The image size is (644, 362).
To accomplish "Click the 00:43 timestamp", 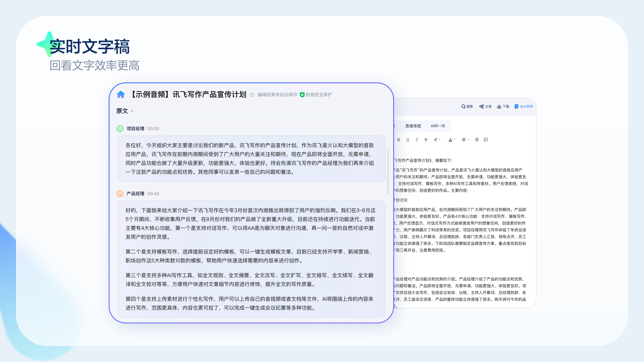I will click(x=153, y=194).
